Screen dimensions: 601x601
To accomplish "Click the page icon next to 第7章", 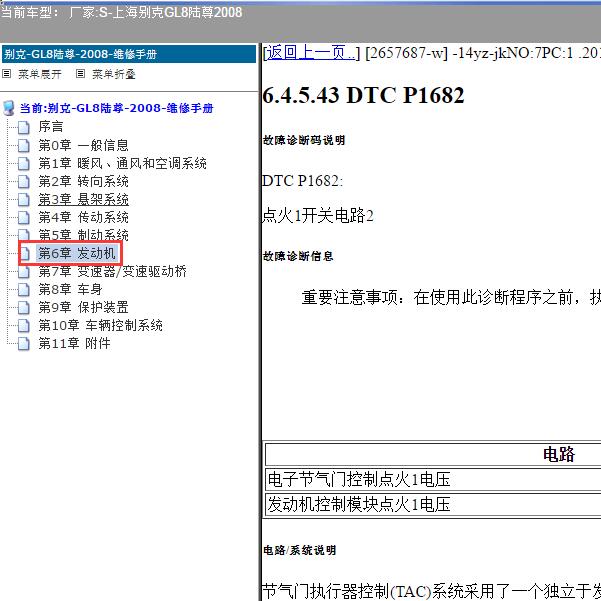I will click(24, 271).
